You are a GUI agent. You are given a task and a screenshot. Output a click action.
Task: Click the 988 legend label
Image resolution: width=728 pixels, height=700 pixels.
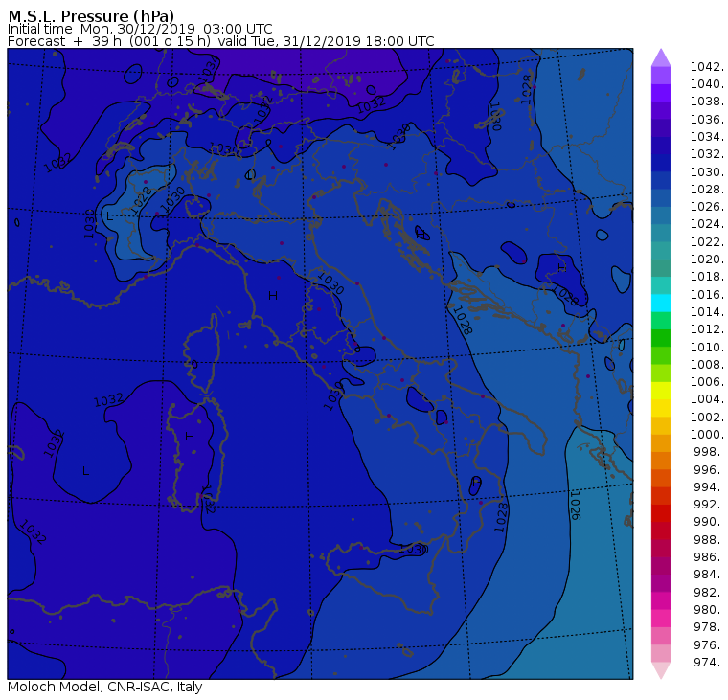pos(709,539)
